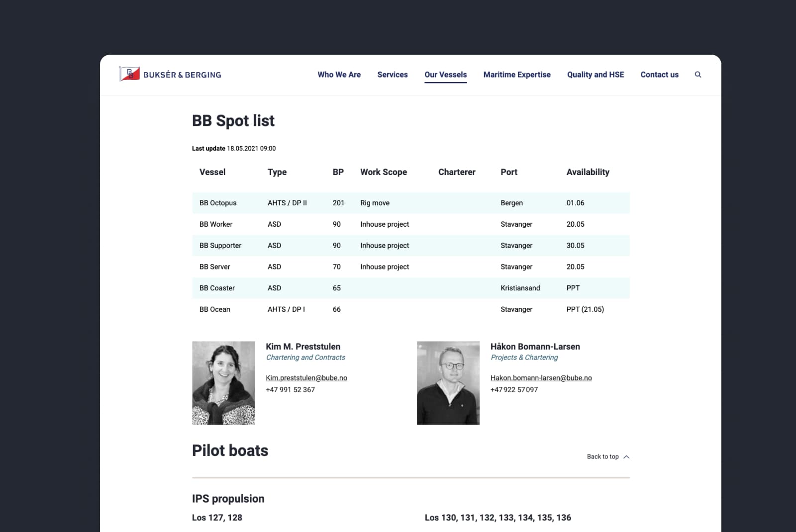The height and width of the screenshot is (532, 796).
Task: Open the Services menu
Action: coord(392,75)
